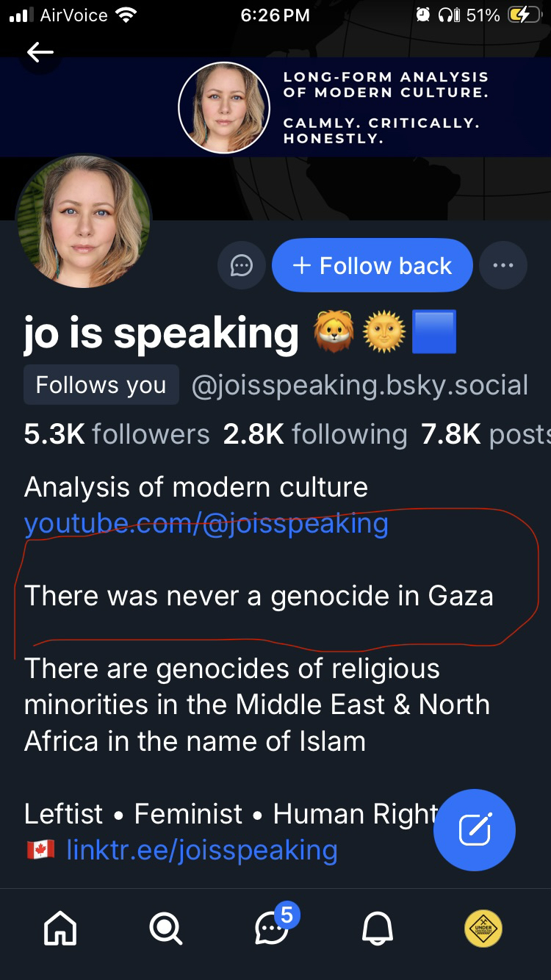Open the linktr.ee/joisspeaking link
This screenshot has height=980, width=551.
tap(201, 850)
